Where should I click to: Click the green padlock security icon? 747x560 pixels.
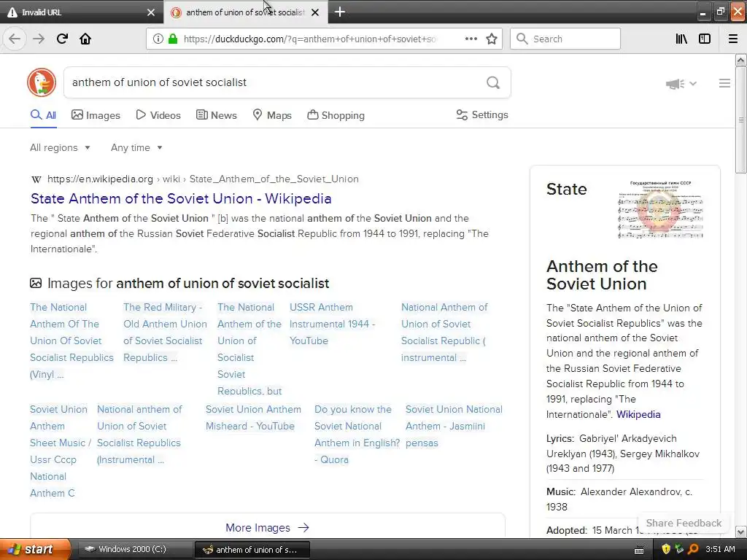tap(173, 39)
